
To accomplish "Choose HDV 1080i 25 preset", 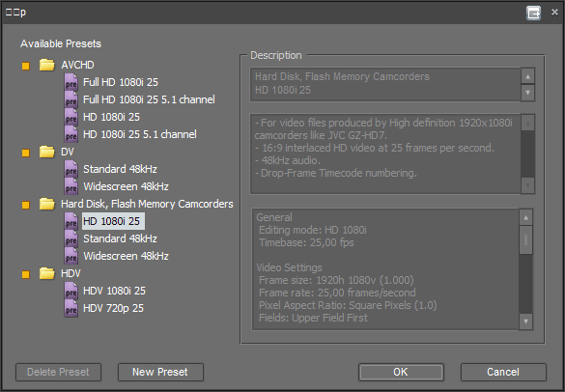I will click(x=114, y=291).
